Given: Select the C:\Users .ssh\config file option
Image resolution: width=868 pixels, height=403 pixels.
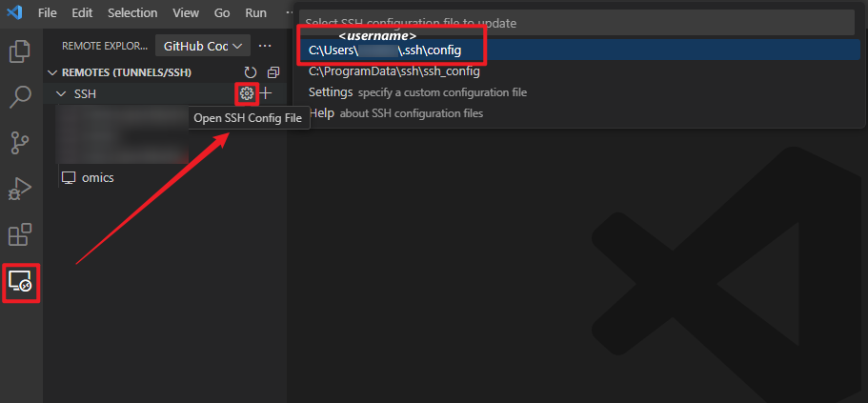Looking at the screenshot, I should [385, 50].
